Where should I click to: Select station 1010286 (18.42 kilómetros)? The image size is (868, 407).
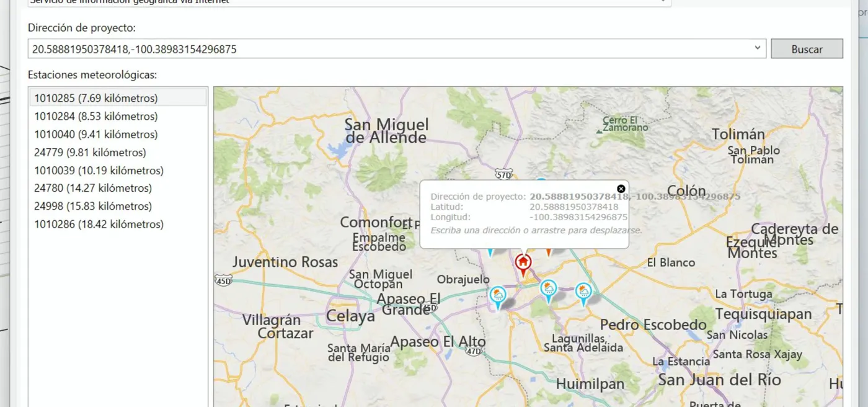click(119, 224)
